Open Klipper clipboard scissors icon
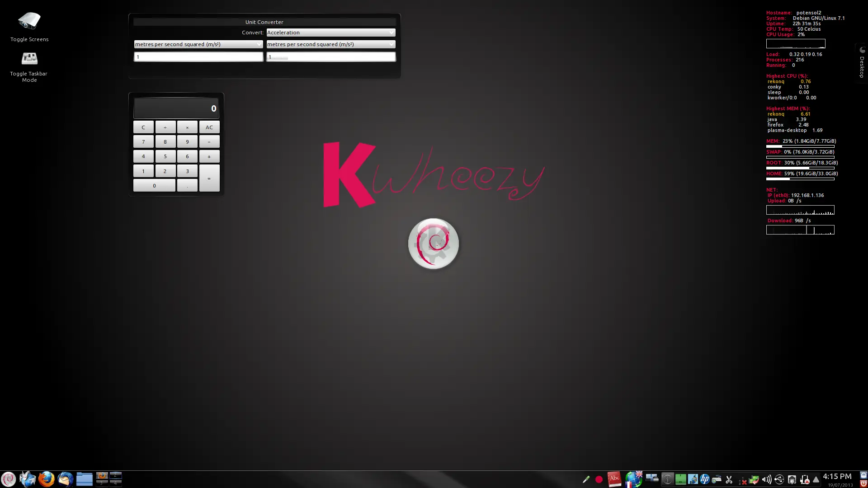Image resolution: width=868 pixels, height=488 pixels. pyautogui.click(x=729, y=479)
